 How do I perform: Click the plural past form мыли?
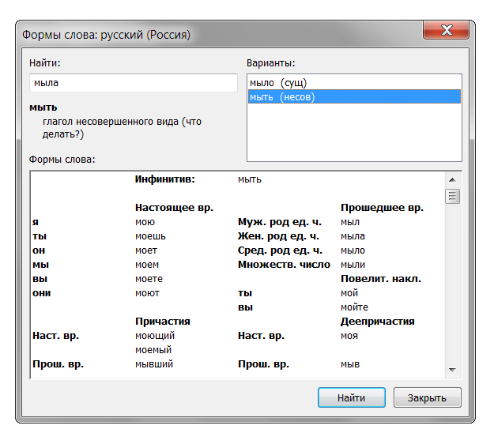point(352,265)
